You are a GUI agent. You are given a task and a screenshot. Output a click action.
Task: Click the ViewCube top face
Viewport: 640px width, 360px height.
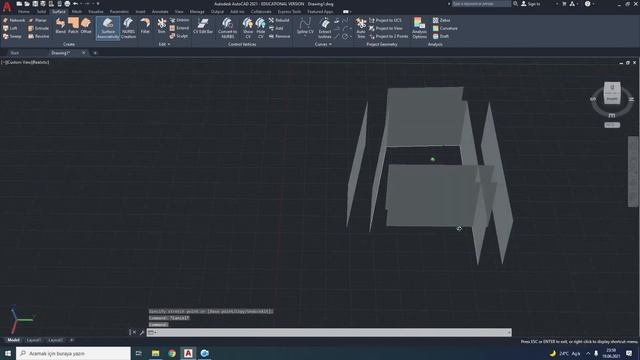click(x=612, y=87)
